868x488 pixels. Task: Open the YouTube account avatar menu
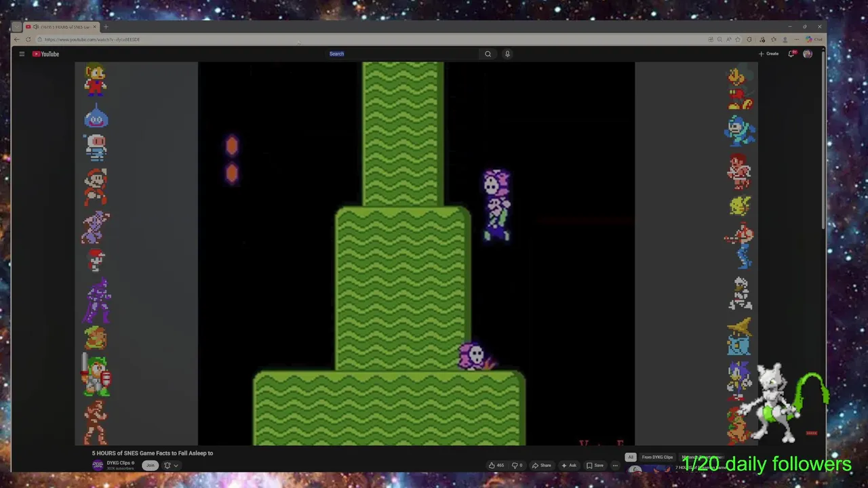coord(808,54)
